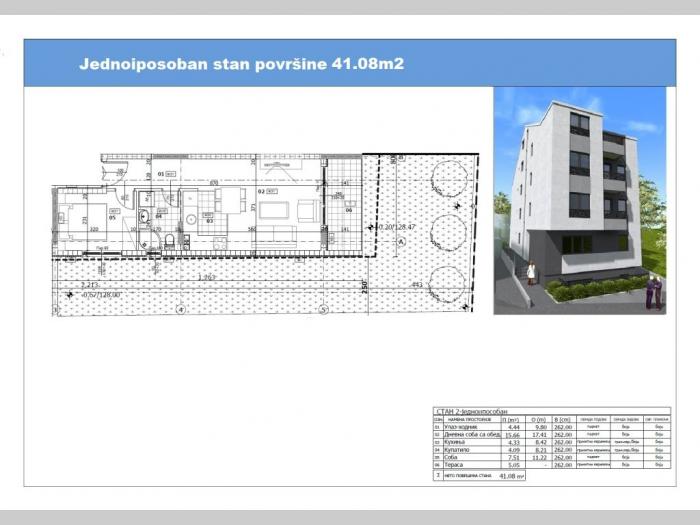
Task: Click the circled grid axis marker A
Action: (402, 240)
